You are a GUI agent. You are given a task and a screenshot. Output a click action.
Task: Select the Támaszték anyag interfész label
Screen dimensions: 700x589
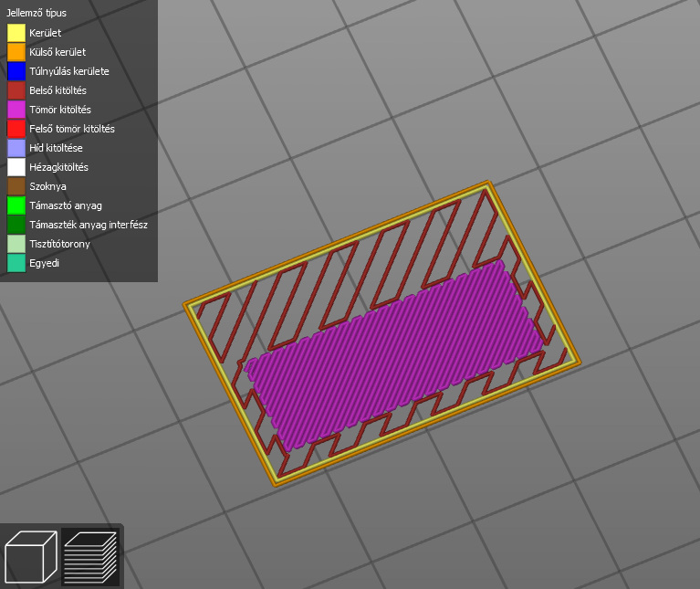pos(89,225)
